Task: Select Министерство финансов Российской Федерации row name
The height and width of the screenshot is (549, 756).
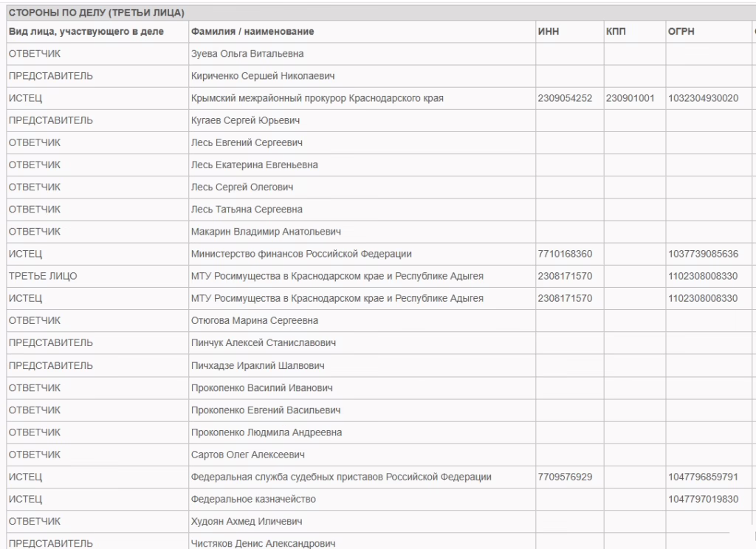Action: [301, 254]
